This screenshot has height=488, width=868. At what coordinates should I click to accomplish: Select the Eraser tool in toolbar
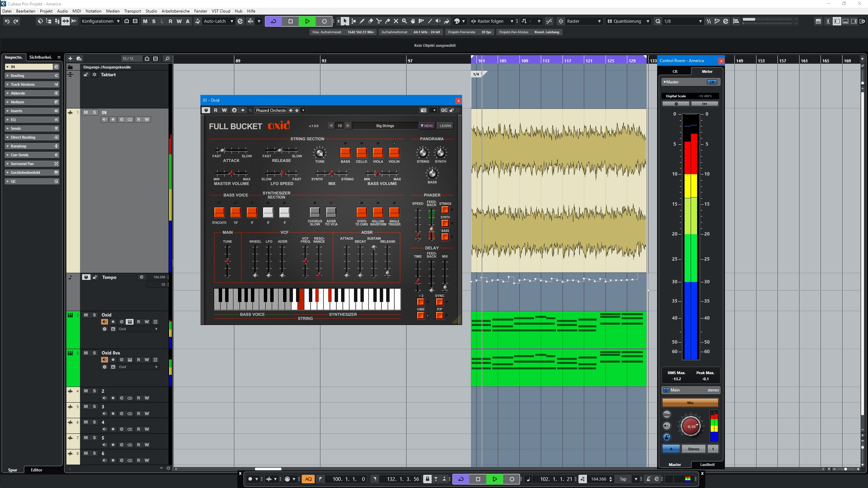pos(370,21)
